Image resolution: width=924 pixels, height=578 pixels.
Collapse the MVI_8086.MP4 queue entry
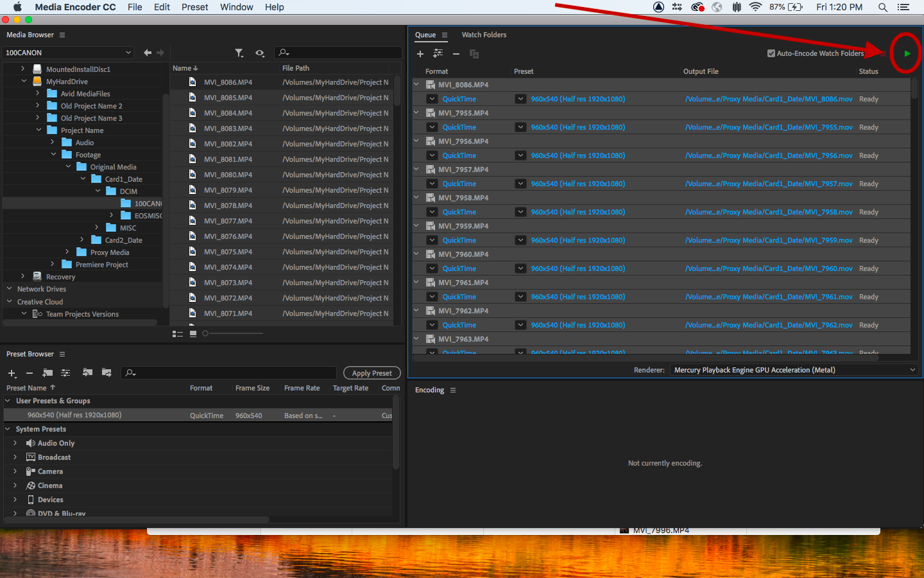point(416,84)
